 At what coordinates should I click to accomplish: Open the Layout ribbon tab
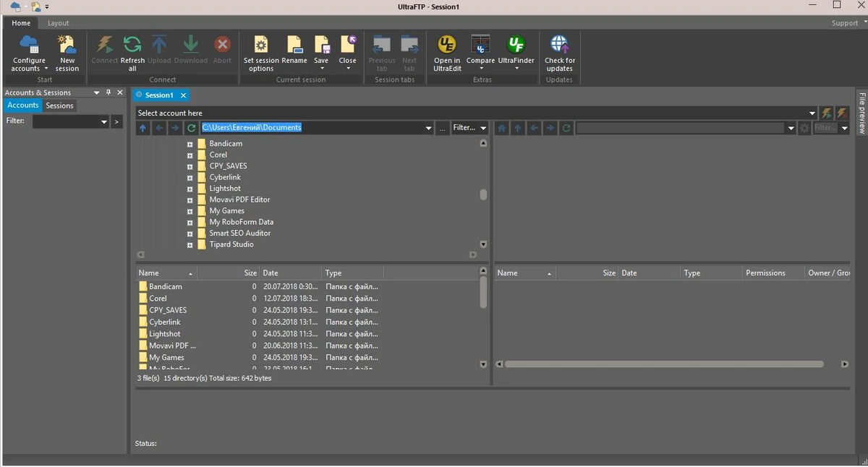click(59, 23)
